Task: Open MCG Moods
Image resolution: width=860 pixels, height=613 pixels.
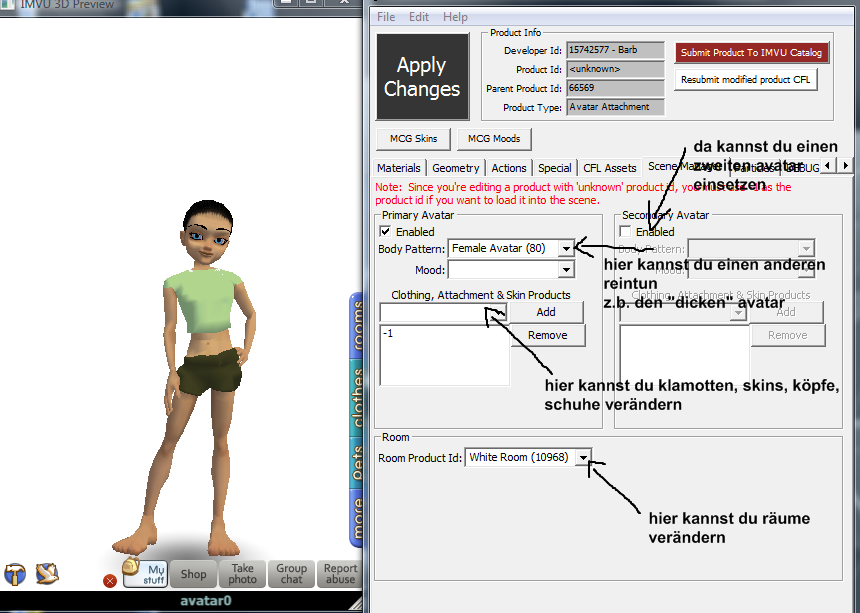Action: [x=494, y=139]
